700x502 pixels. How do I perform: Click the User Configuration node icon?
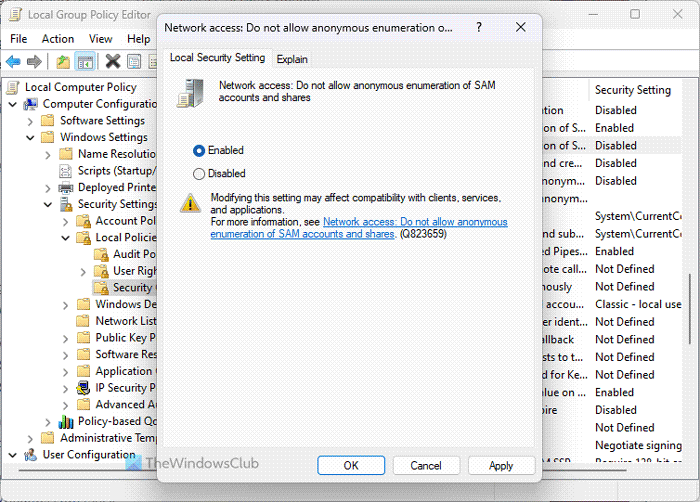coord(31,455)
